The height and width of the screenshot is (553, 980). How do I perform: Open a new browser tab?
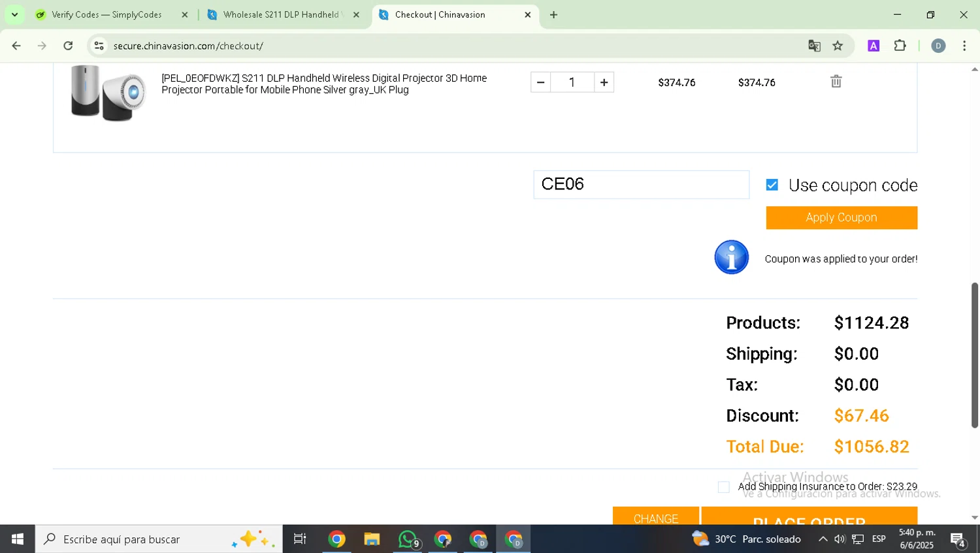[553, 14]
